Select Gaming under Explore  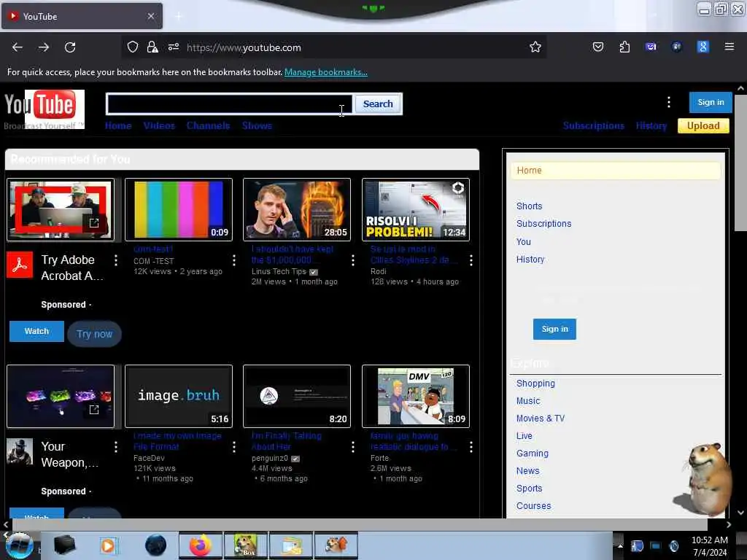(x=532, y=454)
